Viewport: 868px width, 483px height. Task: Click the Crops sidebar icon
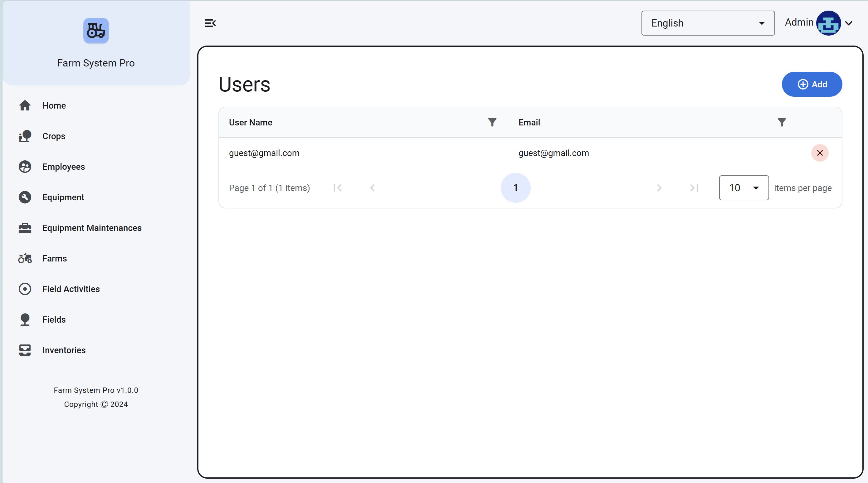(25, 136)
